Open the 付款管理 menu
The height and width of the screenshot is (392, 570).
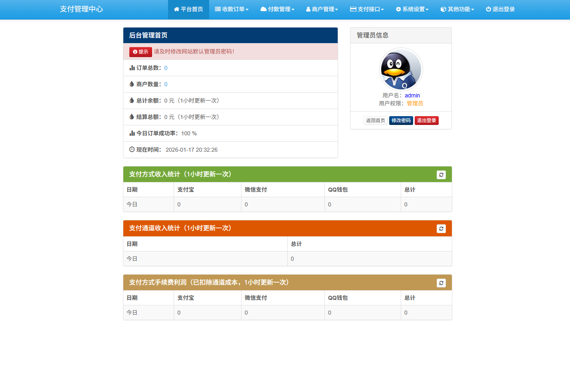click(277, 9)
